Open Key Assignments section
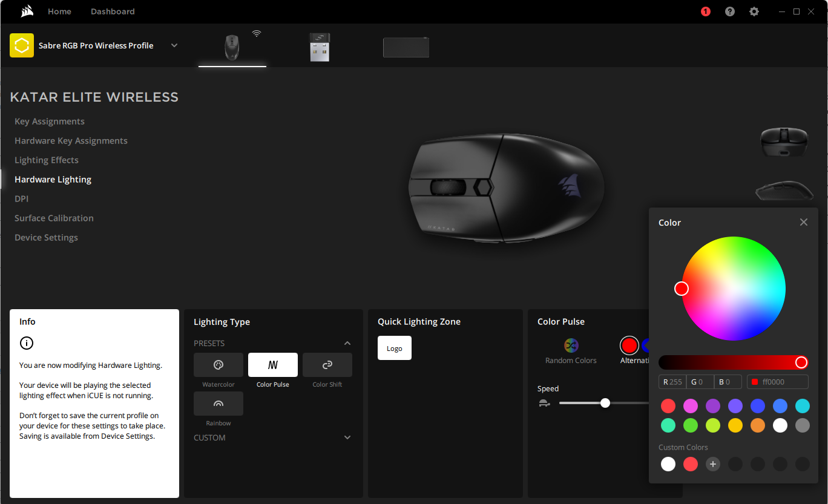 (50, 122)
